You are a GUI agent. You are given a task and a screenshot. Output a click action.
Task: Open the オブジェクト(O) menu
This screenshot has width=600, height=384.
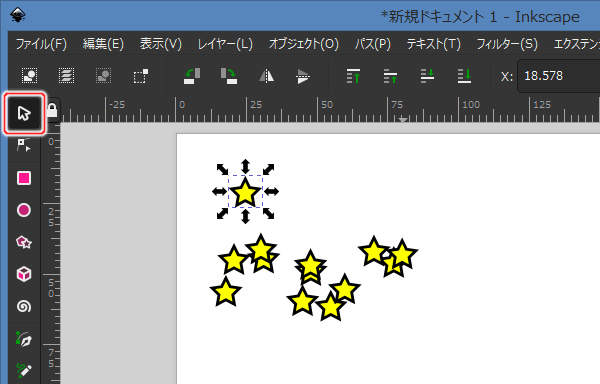tap(304, 44)
